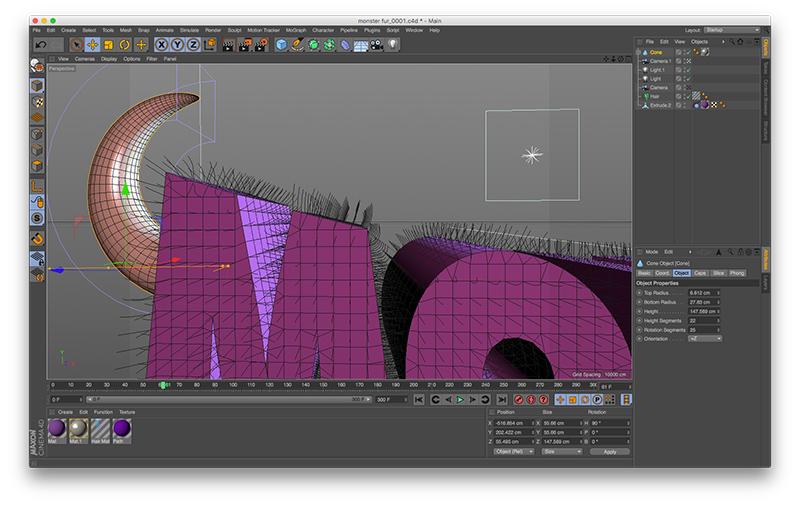Viewport: 800px width, 508px height.
Task: Select the Move tool in toolbar
Action: [92, 44]
